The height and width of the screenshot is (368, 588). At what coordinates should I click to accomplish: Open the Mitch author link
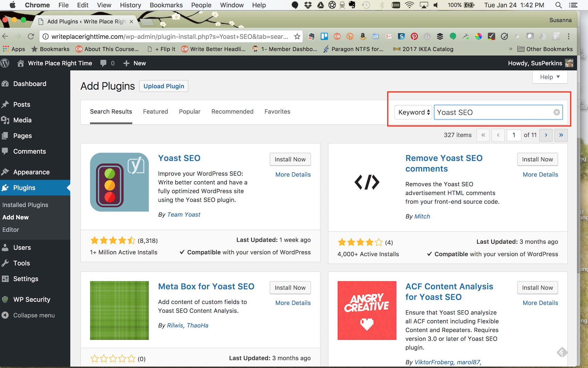coord(422,216)
